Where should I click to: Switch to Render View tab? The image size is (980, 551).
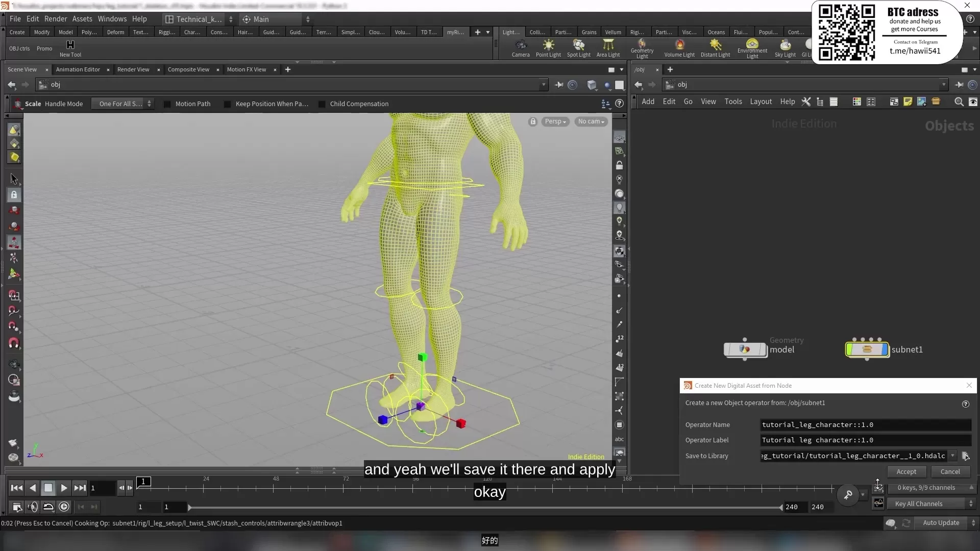[133, 69]
